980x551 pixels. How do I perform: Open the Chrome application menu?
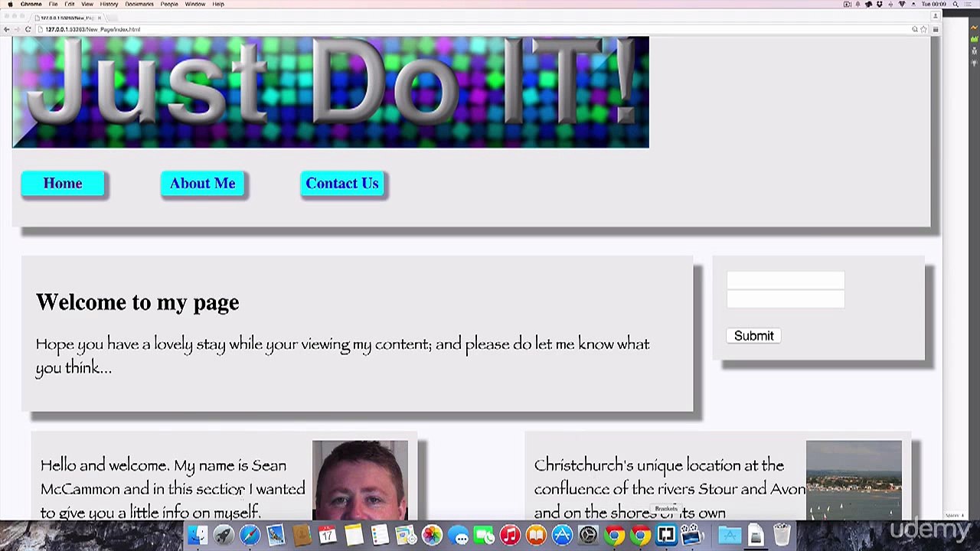tap(31, 4)
